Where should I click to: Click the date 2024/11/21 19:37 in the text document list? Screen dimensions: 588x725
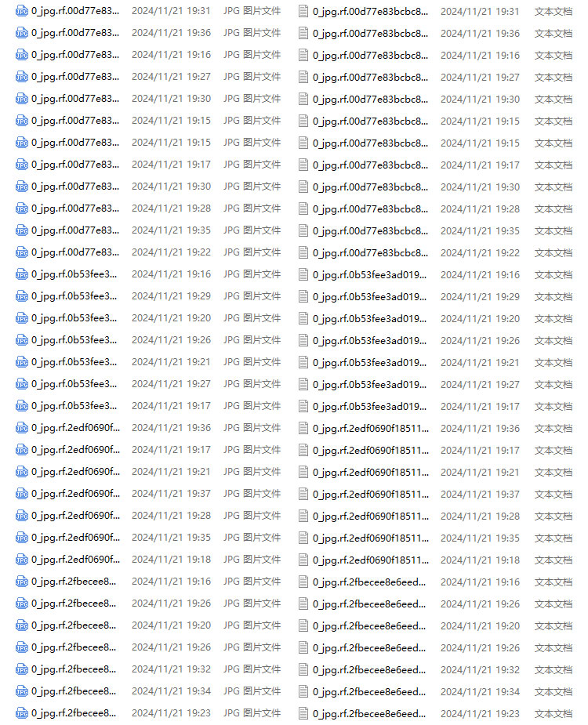(x=481, y=495)
